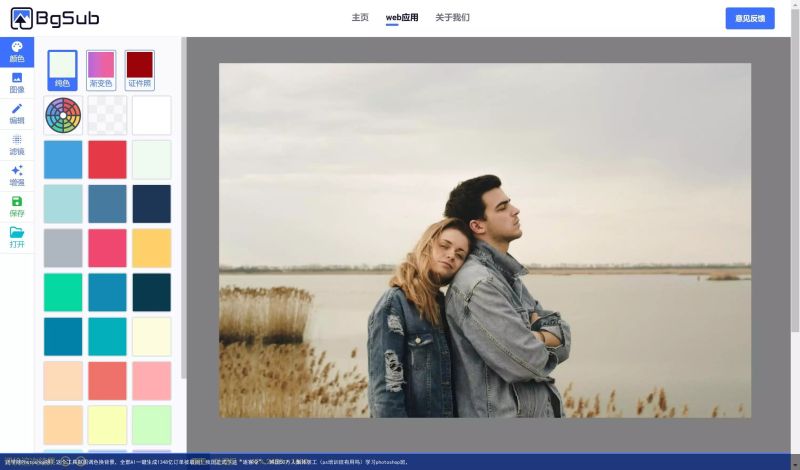Pick the emerald green swatch

pos(63,292)
